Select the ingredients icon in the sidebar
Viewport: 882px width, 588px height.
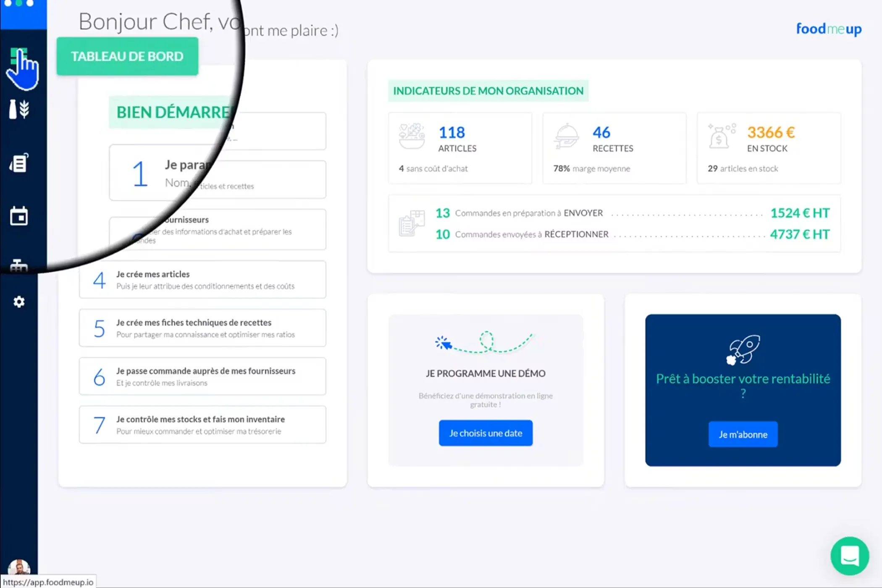[x=20, y=108]
